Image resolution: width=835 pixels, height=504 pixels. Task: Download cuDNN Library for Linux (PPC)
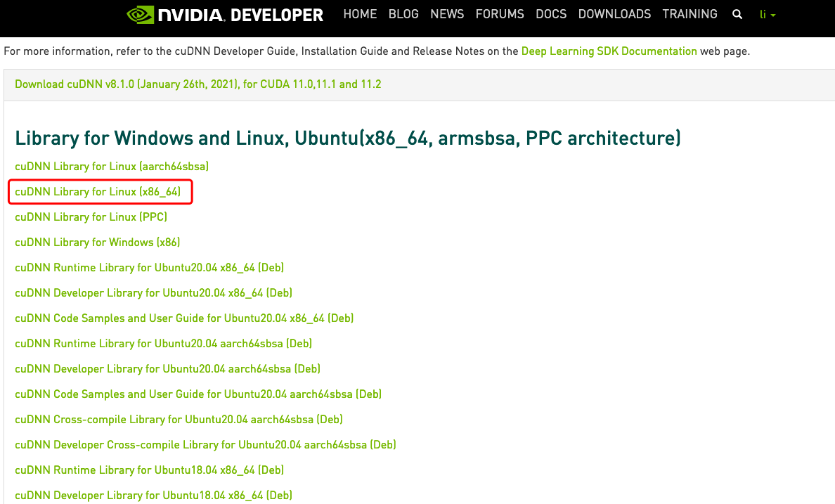coord(91,217)
